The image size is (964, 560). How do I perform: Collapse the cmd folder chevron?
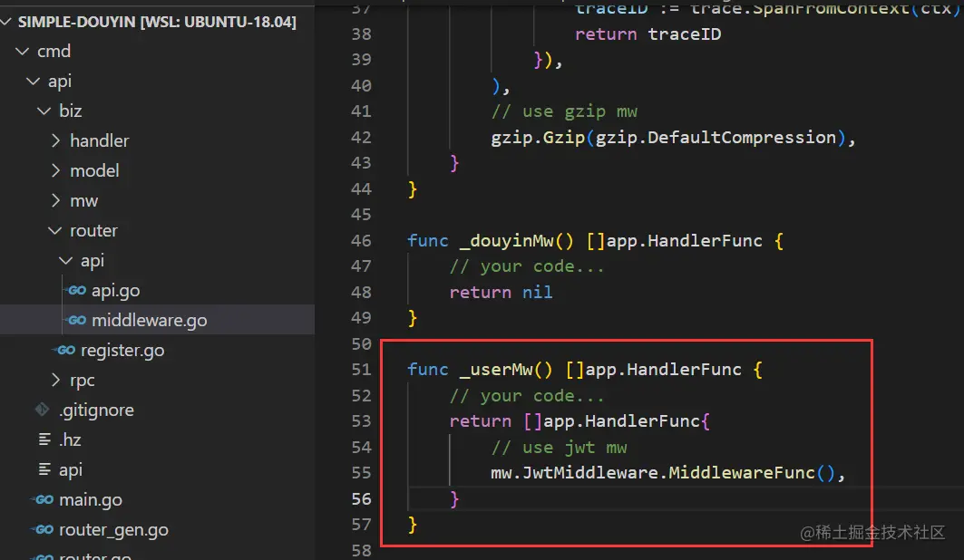tap(23, 51)
